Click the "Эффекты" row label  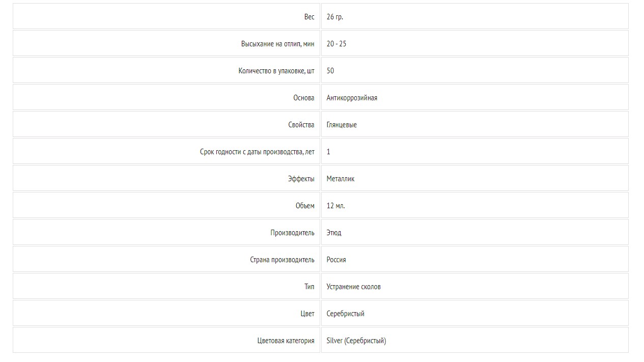[x=301, y=179]
